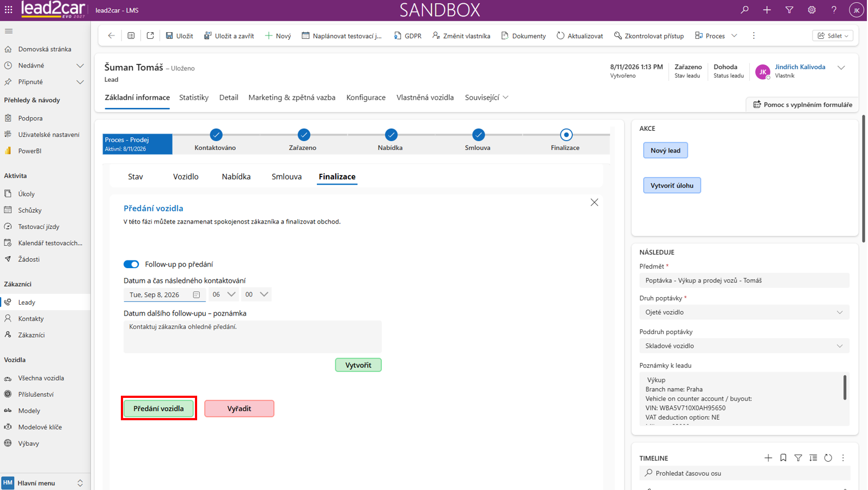Switch to the Statistiky tab

click(x=194, y=98)
